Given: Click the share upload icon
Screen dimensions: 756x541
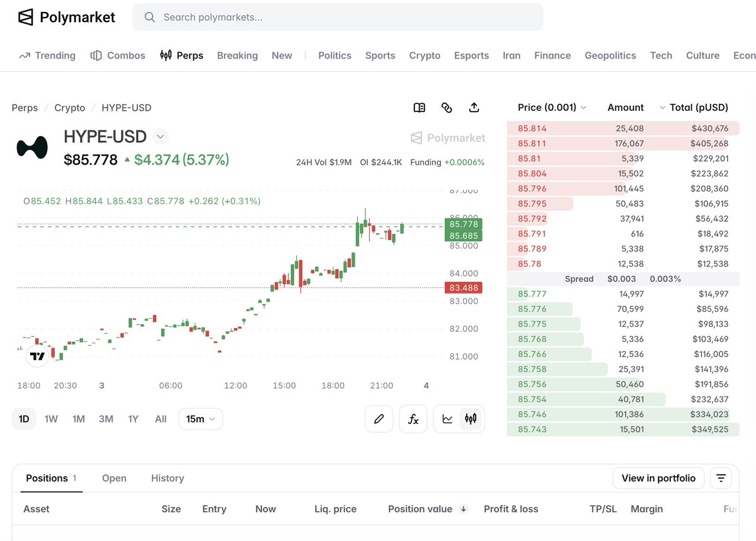Looking at the screenshot, I should [474, 108].
